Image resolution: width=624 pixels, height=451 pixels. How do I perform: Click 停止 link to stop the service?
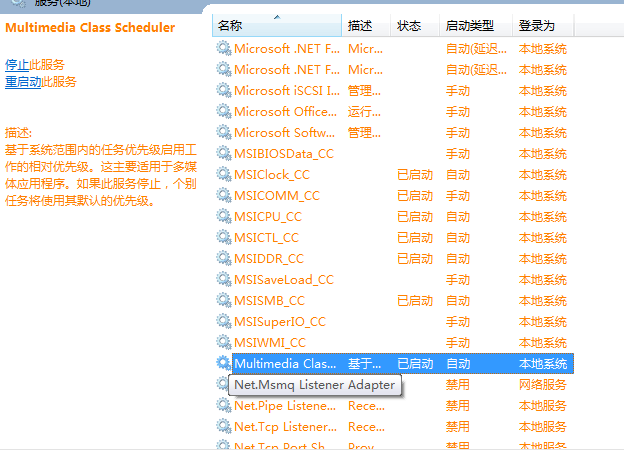[17, 64]
